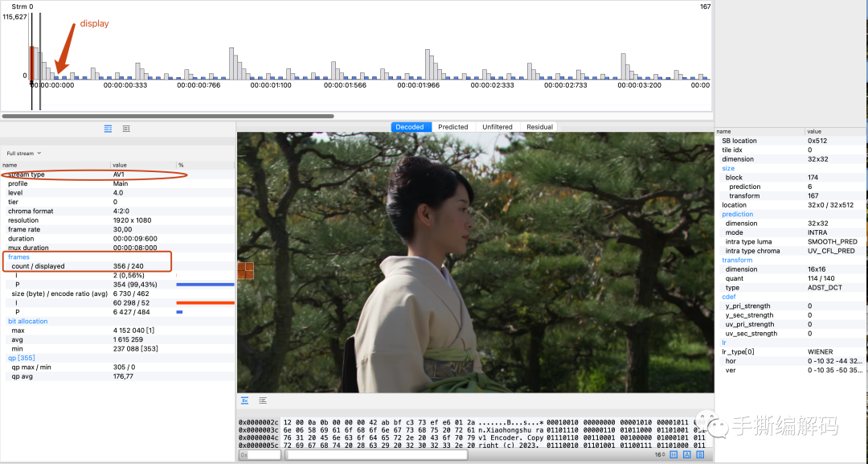Click the 0x hex offset input field

[260, 455]
